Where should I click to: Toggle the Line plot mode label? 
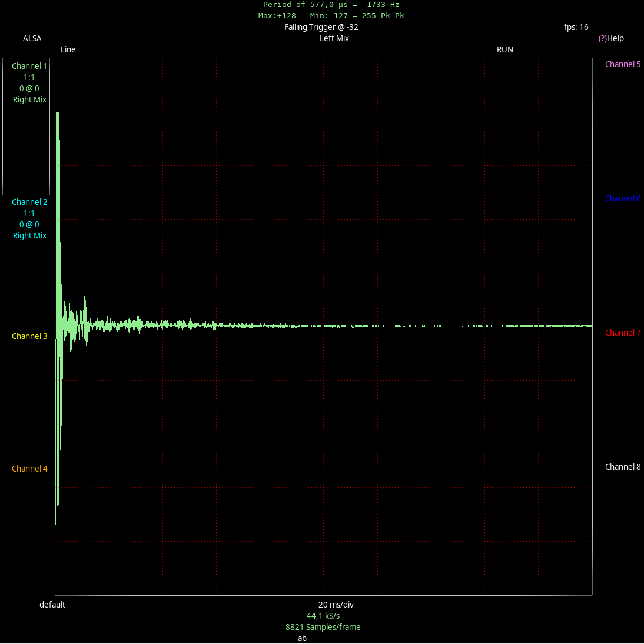68,49
